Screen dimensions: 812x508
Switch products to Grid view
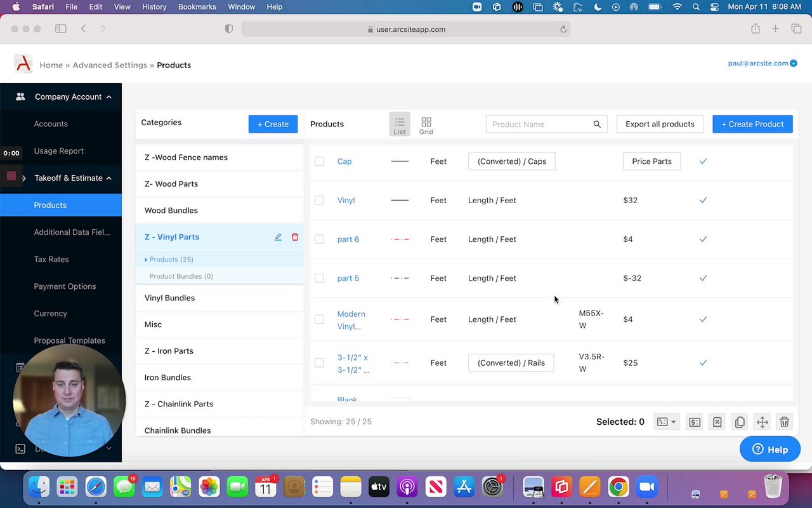[426, 124]
